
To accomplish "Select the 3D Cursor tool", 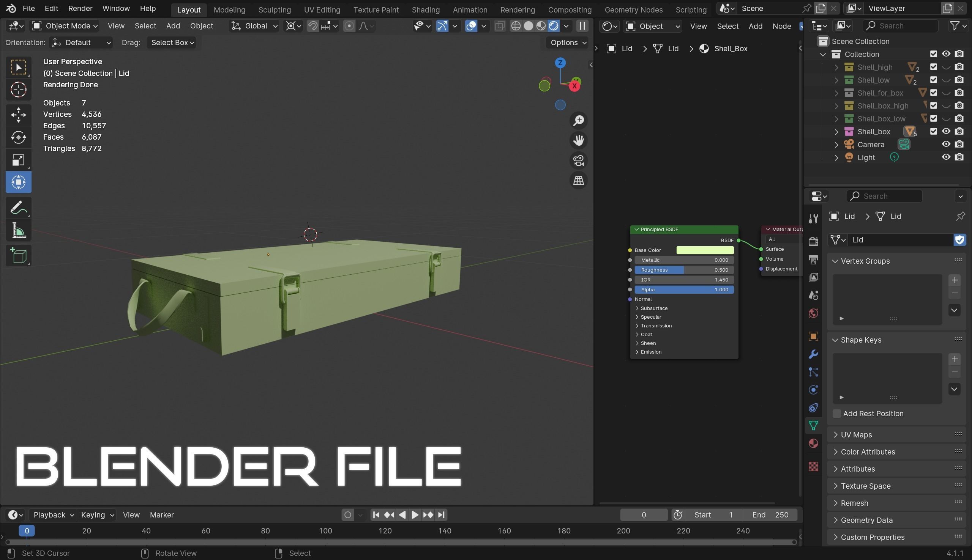I will tap(19, 90).
